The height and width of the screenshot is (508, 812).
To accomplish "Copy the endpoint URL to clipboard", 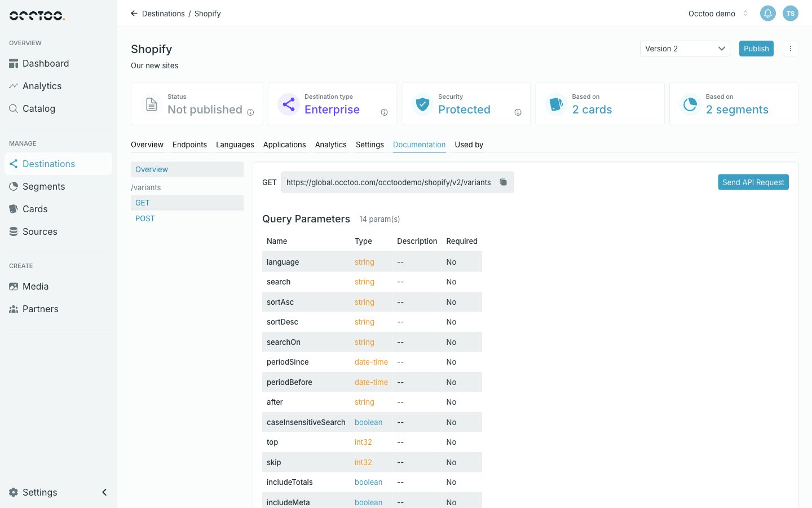I will coord(504,182).
